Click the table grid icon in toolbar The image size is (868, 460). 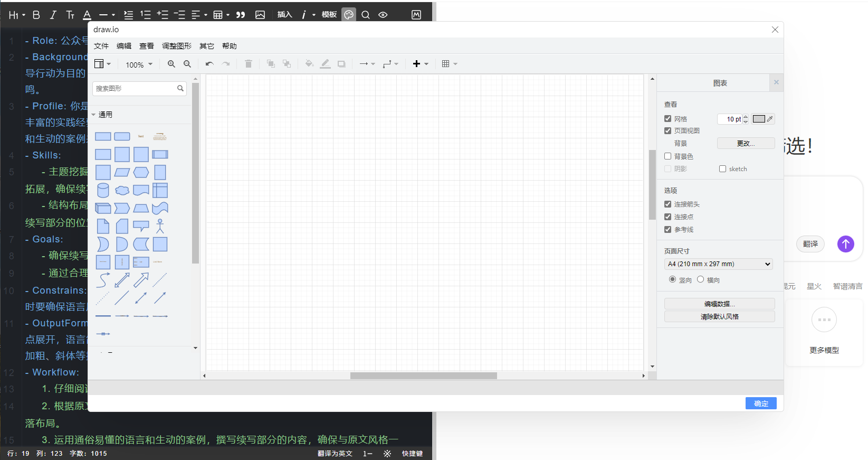pyautogui.click(x=446, y=64)
